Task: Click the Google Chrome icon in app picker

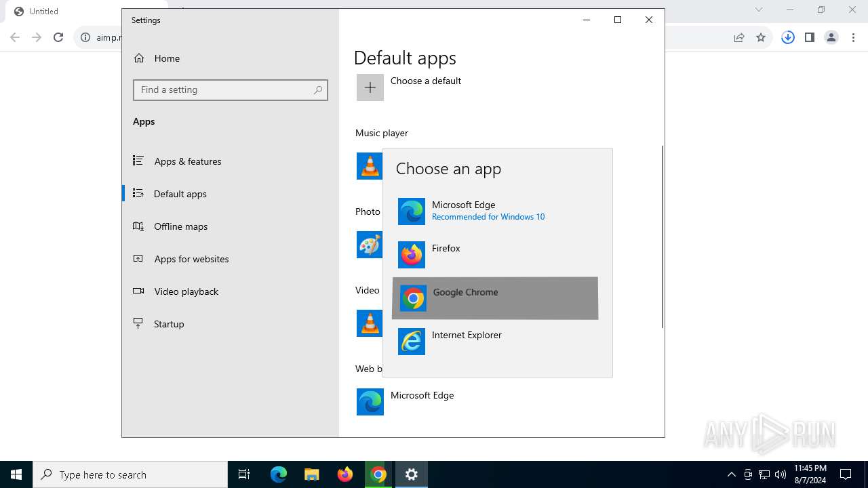Action: [413, 298]
